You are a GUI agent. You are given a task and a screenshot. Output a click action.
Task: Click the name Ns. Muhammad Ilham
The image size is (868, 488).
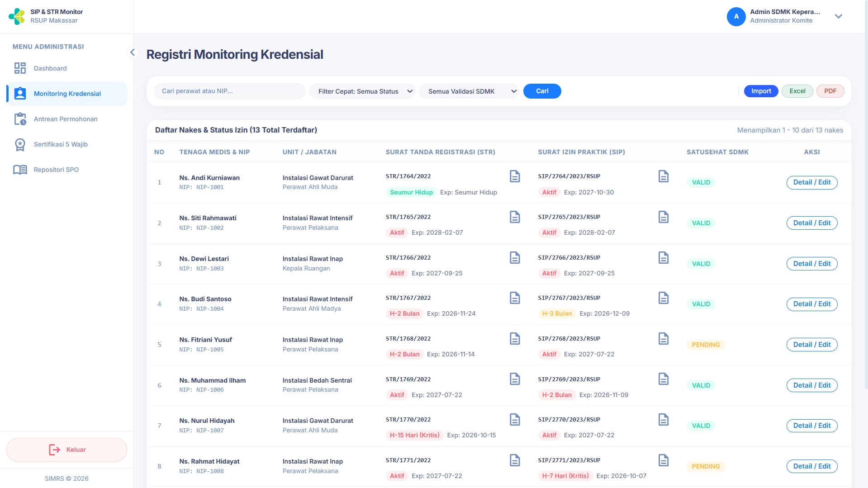pos(213,380)
